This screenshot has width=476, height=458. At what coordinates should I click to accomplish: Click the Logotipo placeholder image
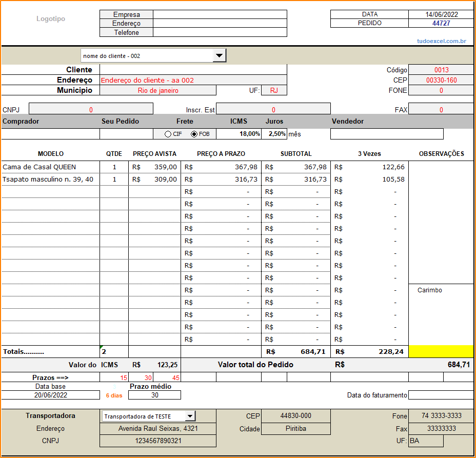(x=51, y=19)
